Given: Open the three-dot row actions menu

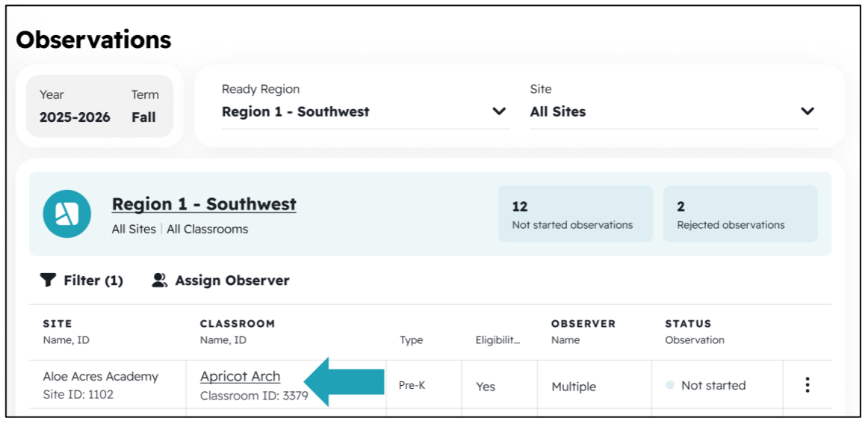Looking at the screenshot, I should click(x=807, y=384).
